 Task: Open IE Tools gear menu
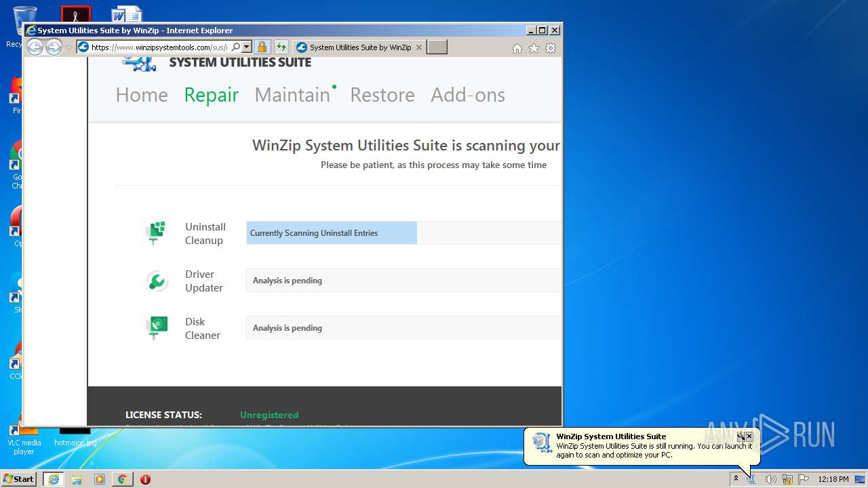click(551, 48)
